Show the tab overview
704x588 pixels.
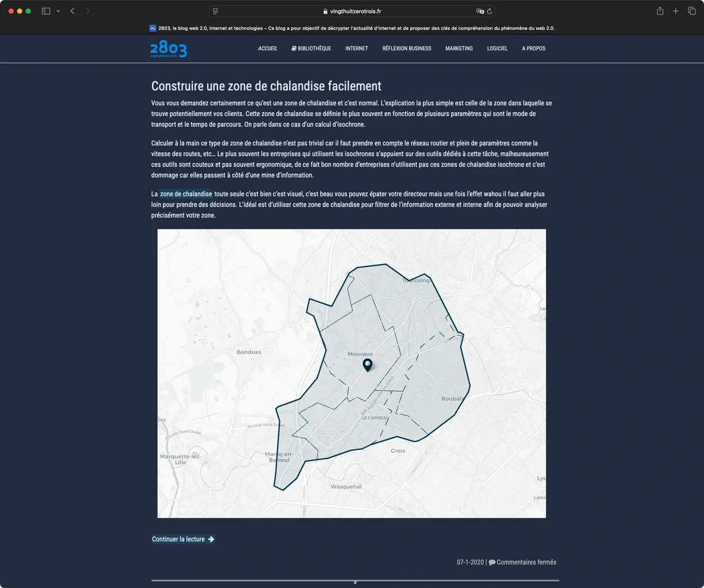click(x=692, y=11)
